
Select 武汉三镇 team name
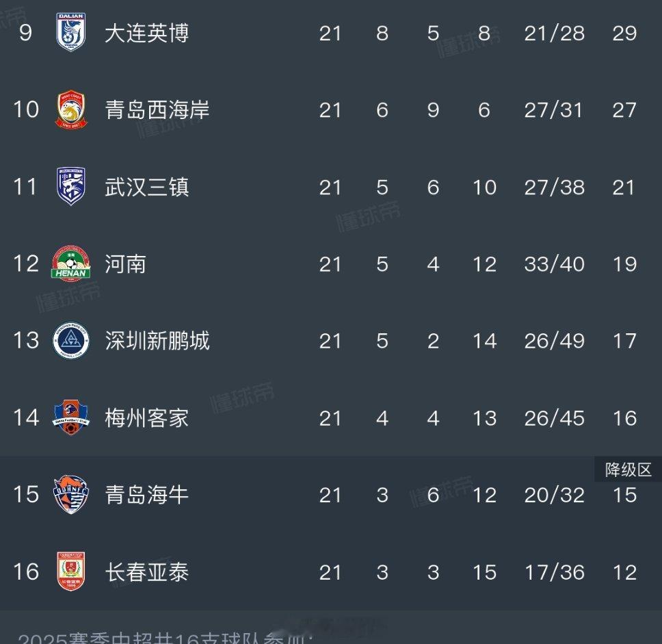click(146, 187)
